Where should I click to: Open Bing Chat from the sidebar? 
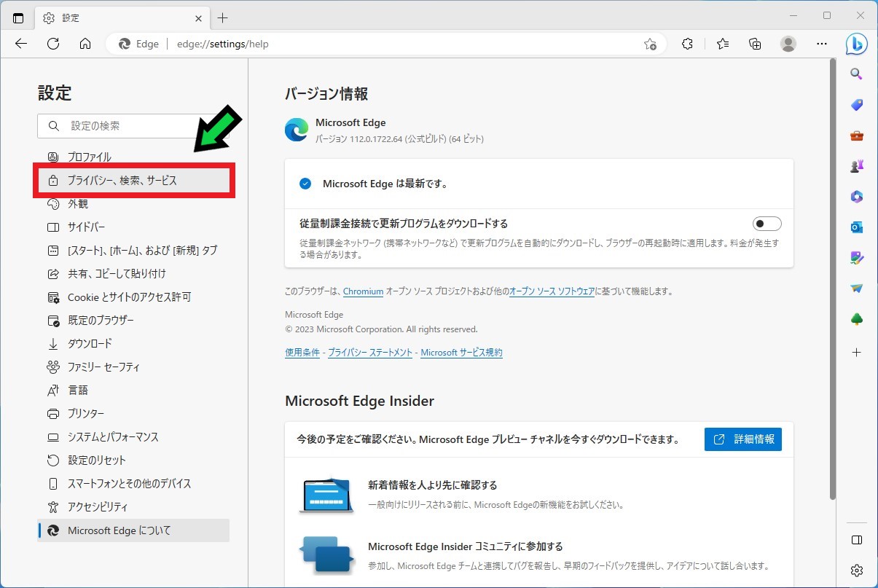click(x=857, y=44)
